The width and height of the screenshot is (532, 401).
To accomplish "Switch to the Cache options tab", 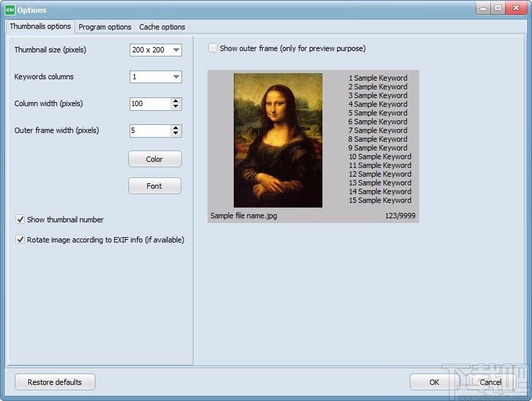I will click(162, 27).
